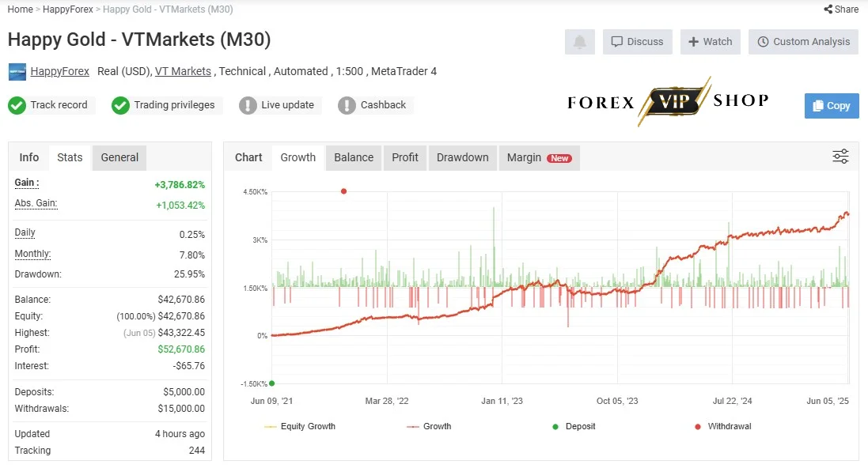Click the Trading privileges label
This screenshot has width=868, height=468.
tap(174, 105)
